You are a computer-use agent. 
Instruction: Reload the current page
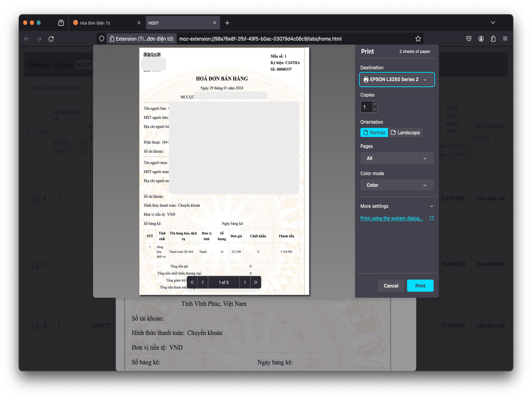tap(51, 39)
